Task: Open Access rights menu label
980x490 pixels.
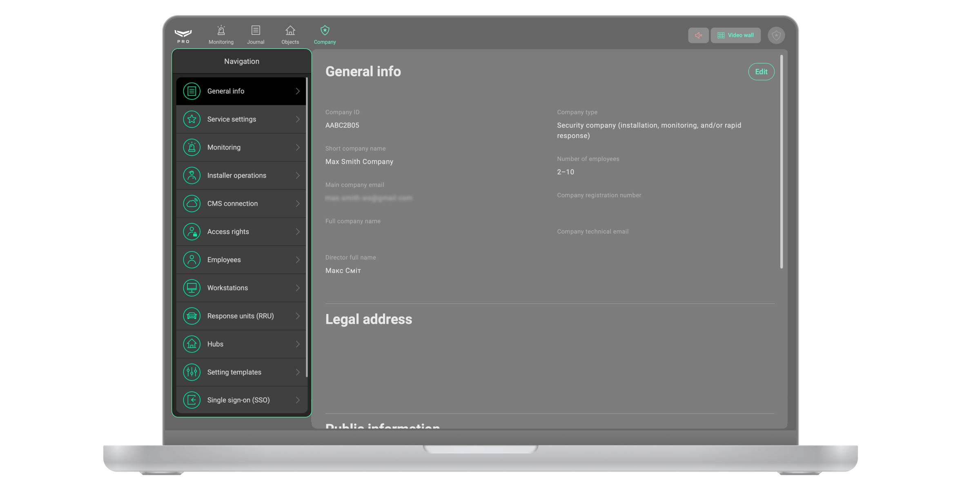Action: pyautogui.click(x=228, y=232)
